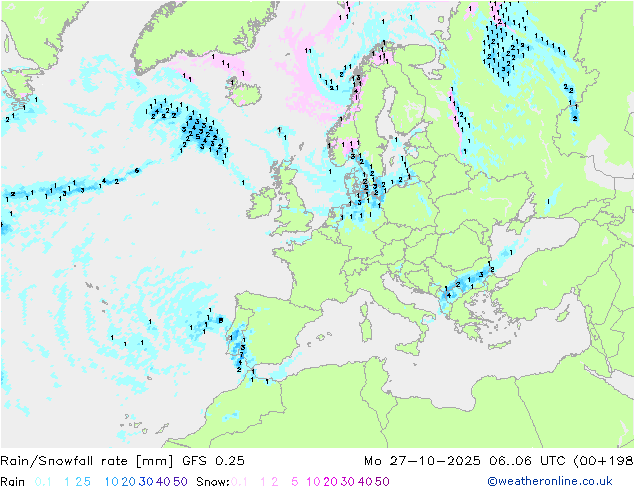Image resolution: width=634 pixels, height=490 pixels.
Task: Click the 'Rain' legend label
Action: tap(13, 482)
